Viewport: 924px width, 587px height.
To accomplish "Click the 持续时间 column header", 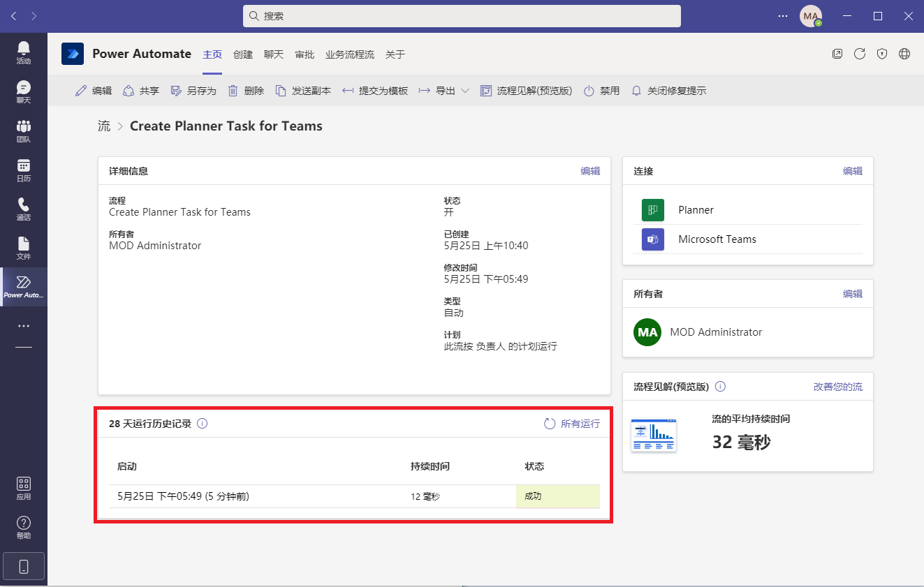I will (430, 466).
